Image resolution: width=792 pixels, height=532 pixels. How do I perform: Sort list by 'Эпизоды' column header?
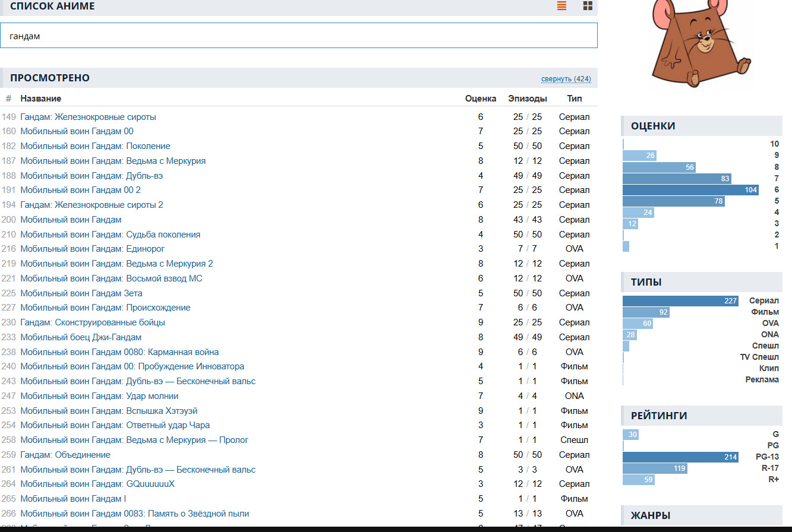[527, 99]
